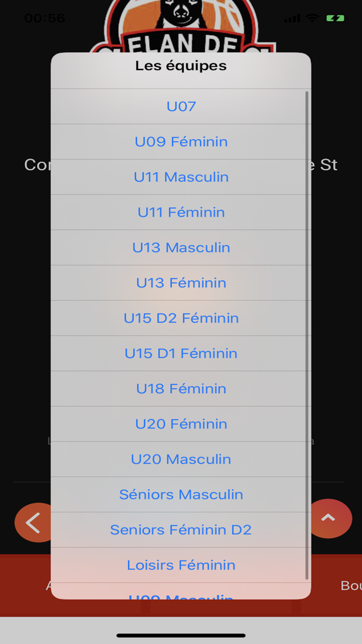Select the U07 team
This screenshot has width=362, height=644.
(181, 107)
